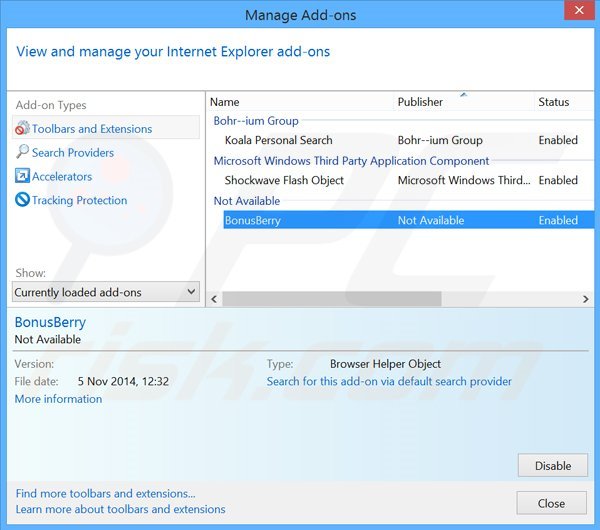Open Tracking Protection category
This screenshot has height=530, width=600.
(x=80, y=200)
